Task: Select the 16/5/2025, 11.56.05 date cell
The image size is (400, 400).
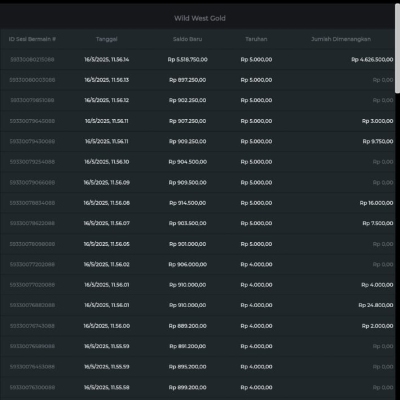Action: [107, 244]
